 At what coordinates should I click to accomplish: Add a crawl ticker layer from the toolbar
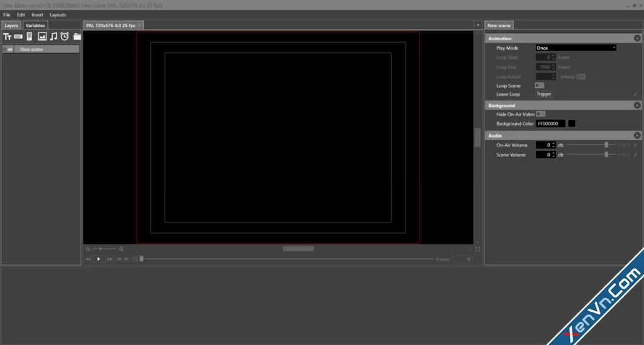click(18, 36)
